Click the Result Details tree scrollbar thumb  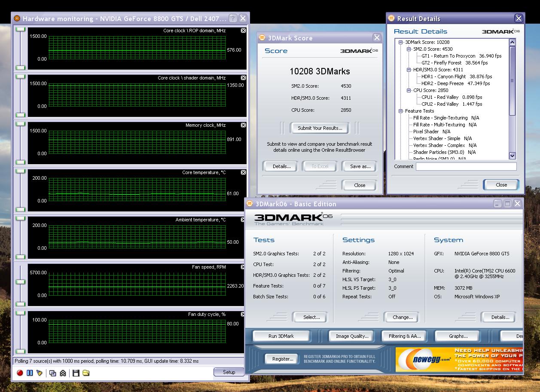click(512, 80)
